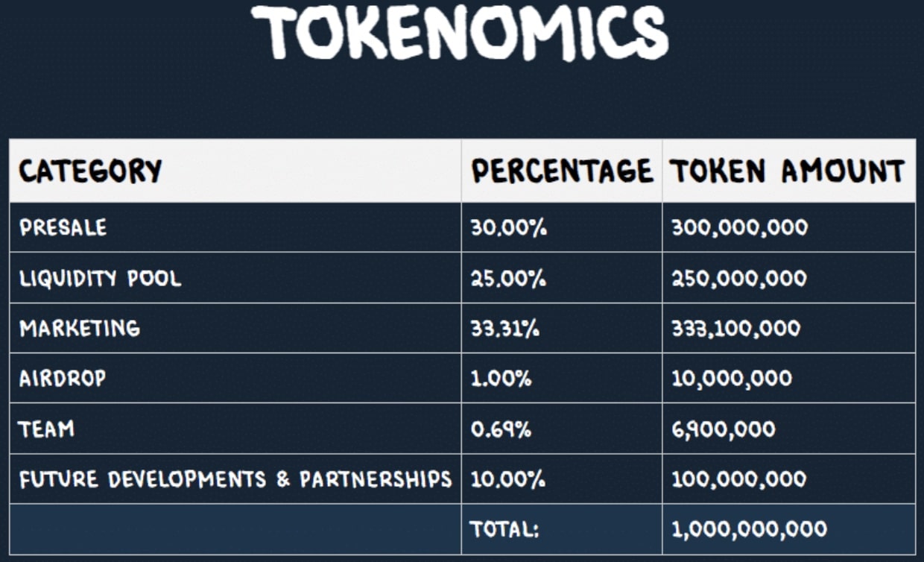Click the 333,100,000 token amount
Screen dimensions: 924x562
736,329
